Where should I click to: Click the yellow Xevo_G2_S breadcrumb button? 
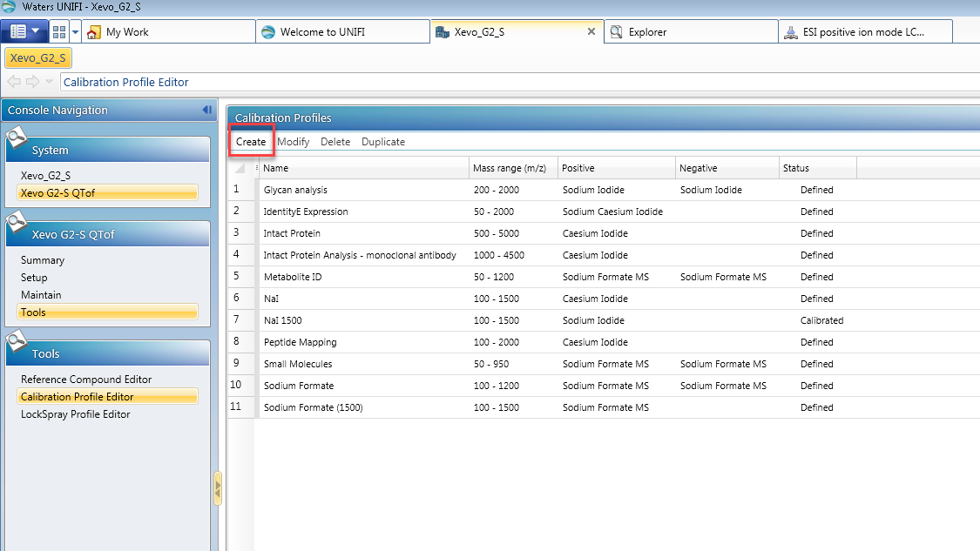[x=38, y=58]
